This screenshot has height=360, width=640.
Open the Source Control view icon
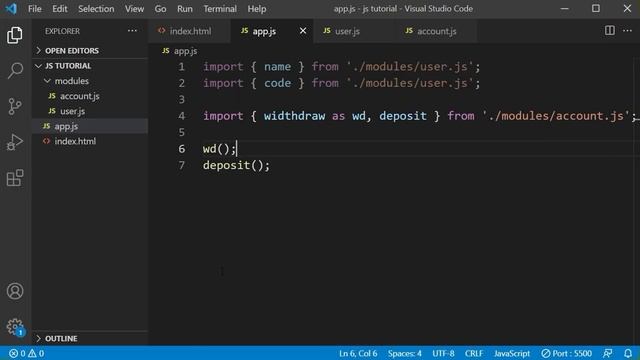(15, 106)
